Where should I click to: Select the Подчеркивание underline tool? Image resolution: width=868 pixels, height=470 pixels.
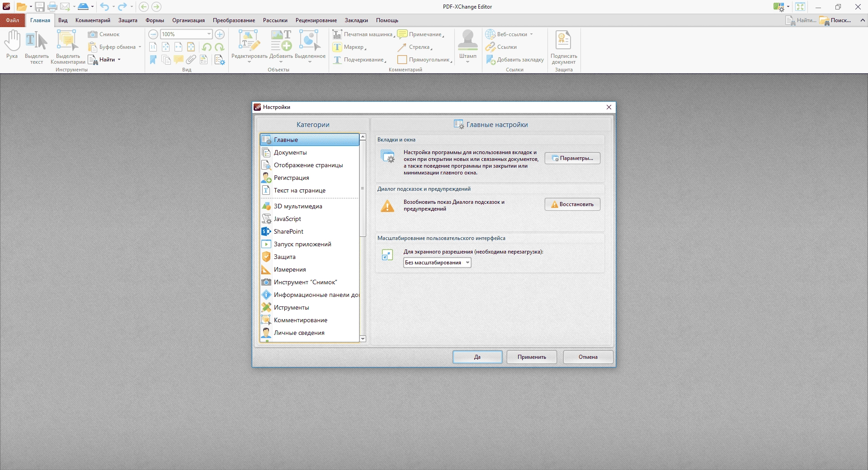click(x=359, y=60)
